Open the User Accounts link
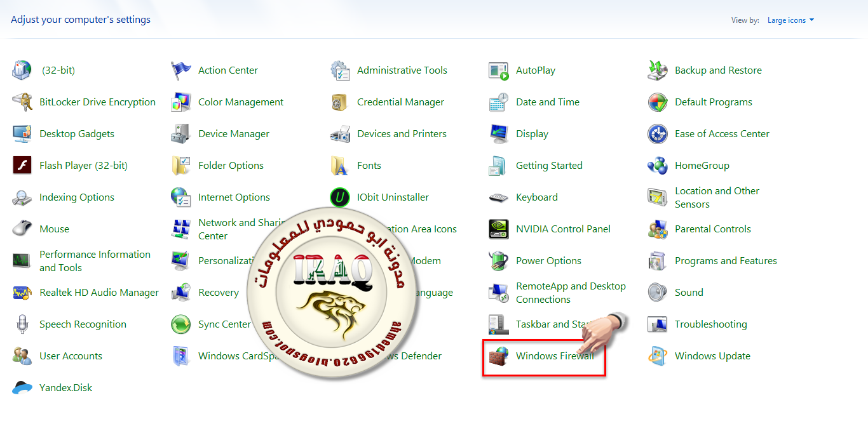868x426 pixels. [71, 356]
